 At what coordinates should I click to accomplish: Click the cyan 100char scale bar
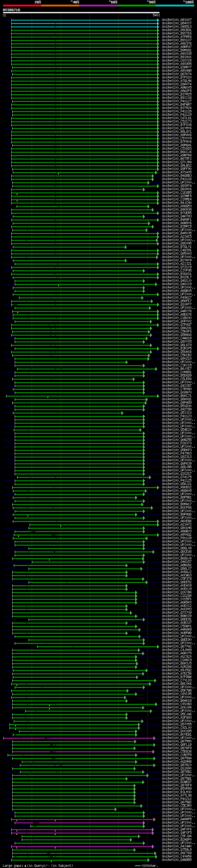(x=137, y=866)
